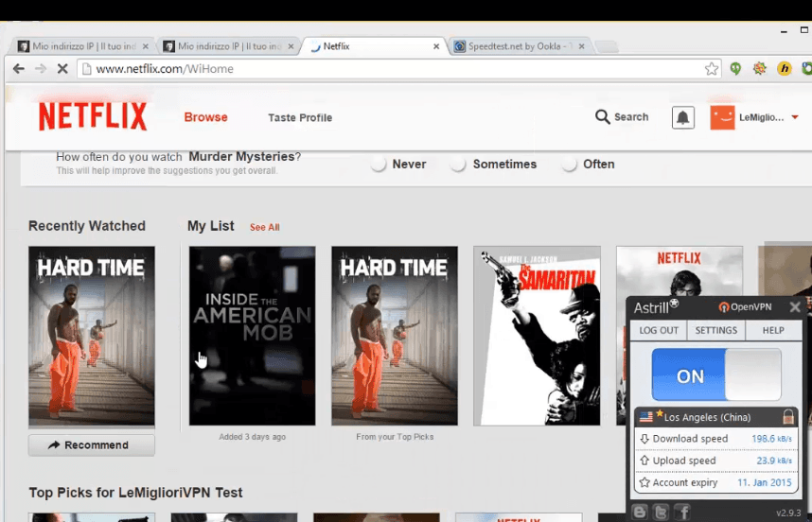Switch to the Speedtest.net by Ookla tab
Screen dimensions: 812x522
(x=520, y=46)
